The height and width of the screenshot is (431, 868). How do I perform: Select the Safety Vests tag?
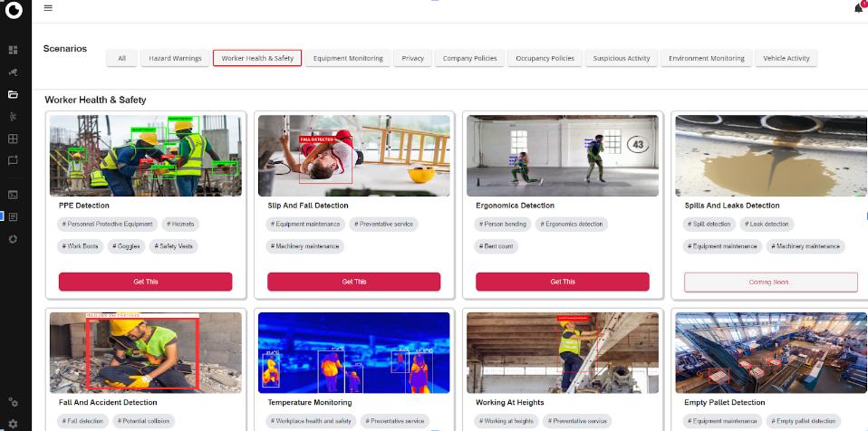click(x=174, y=246)
